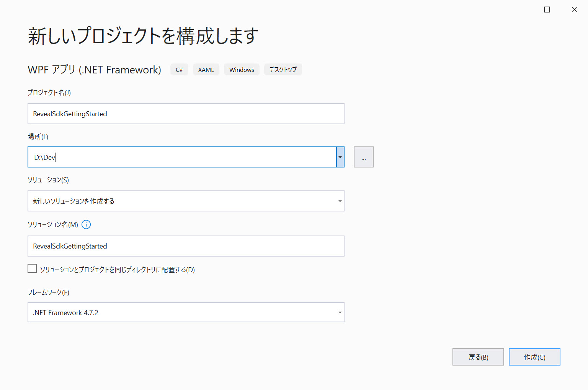Click the Windows platform tag

[x=242, y=70]
